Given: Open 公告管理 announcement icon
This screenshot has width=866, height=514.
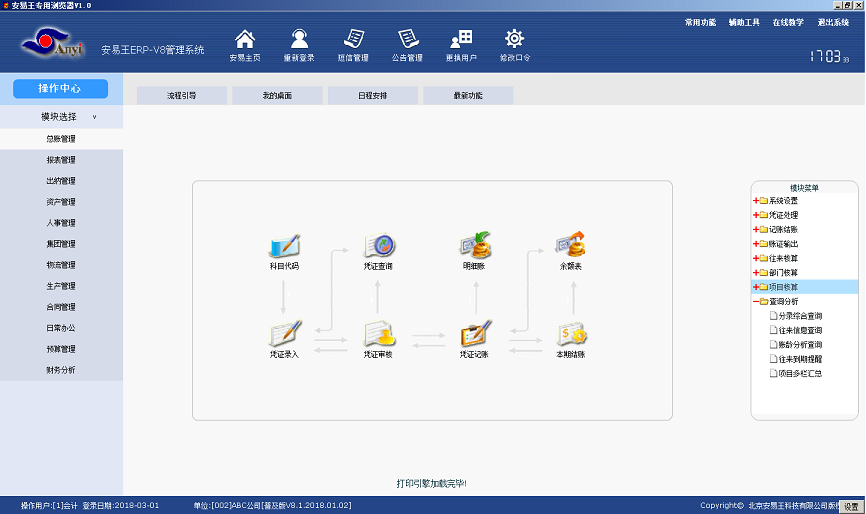Looking at the screenshot, I should (x=408, y=39).
